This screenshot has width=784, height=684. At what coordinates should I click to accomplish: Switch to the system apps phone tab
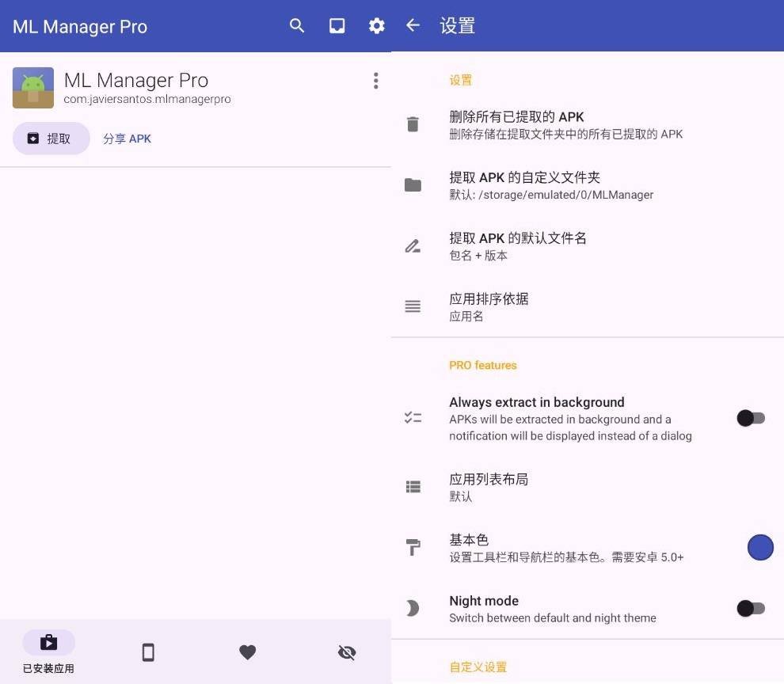click(148, 652)
